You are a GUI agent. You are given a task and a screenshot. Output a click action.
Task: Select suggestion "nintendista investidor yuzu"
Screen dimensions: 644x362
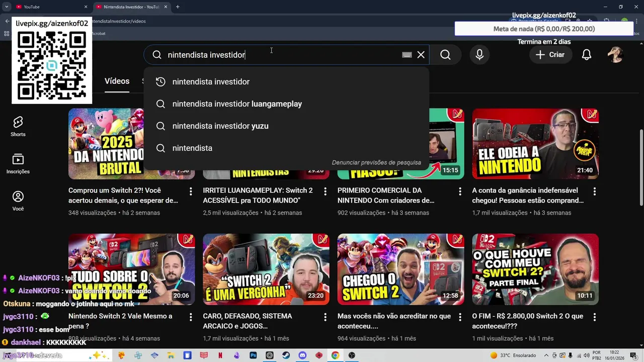coord(286,126)
